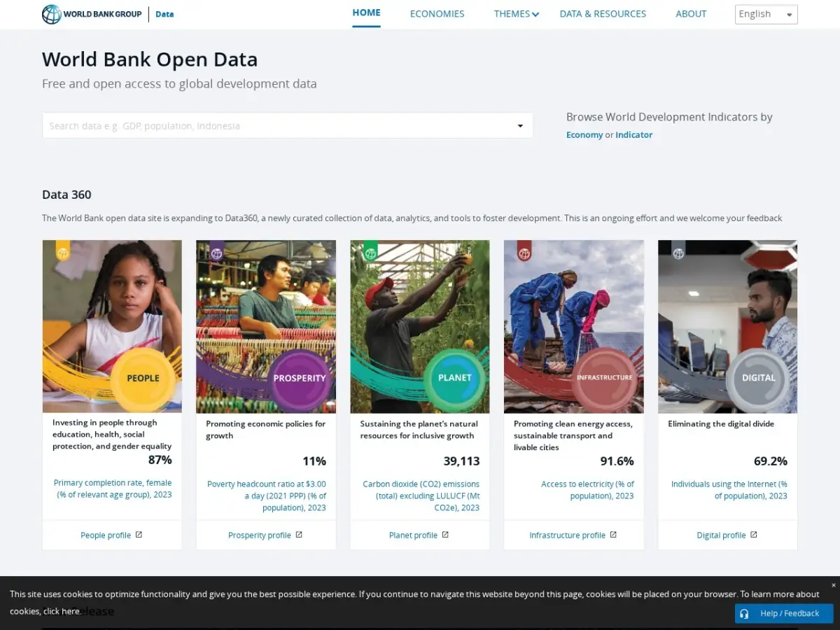Click the 91.6% value on Infrastructure card
Screen dimensions: 840x630
click(617, 461)
